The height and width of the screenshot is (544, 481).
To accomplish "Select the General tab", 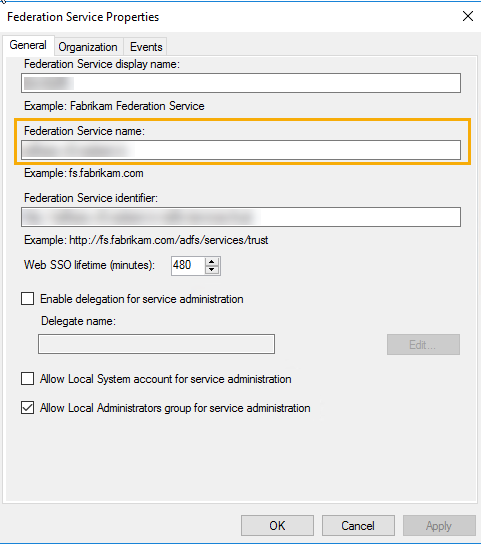I will point(28,45).
